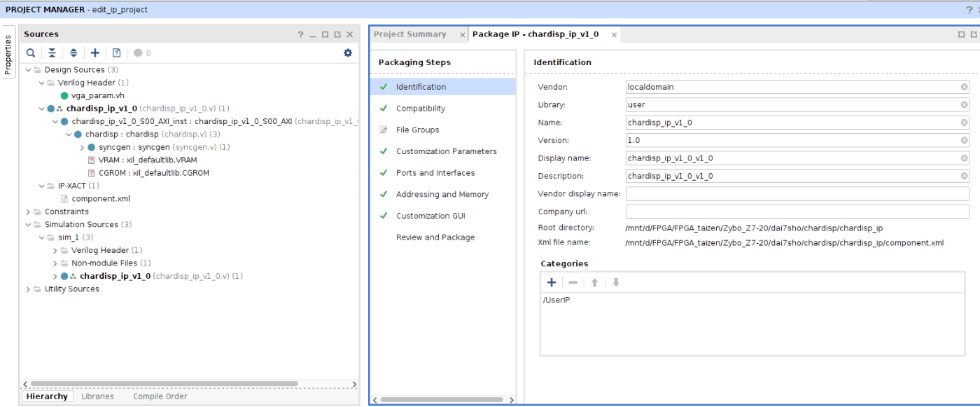Open the Properties side tab
Image resolution: width=980 pixels, height=407 pixels.
(8, 54)
